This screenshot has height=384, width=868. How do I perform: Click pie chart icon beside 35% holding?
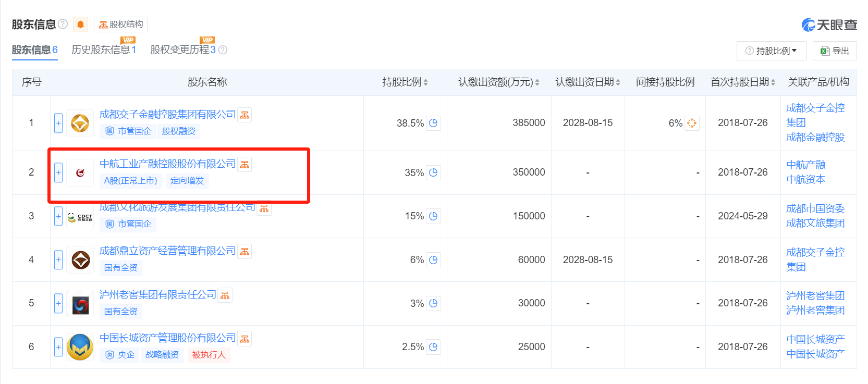(x=433, y=172)
